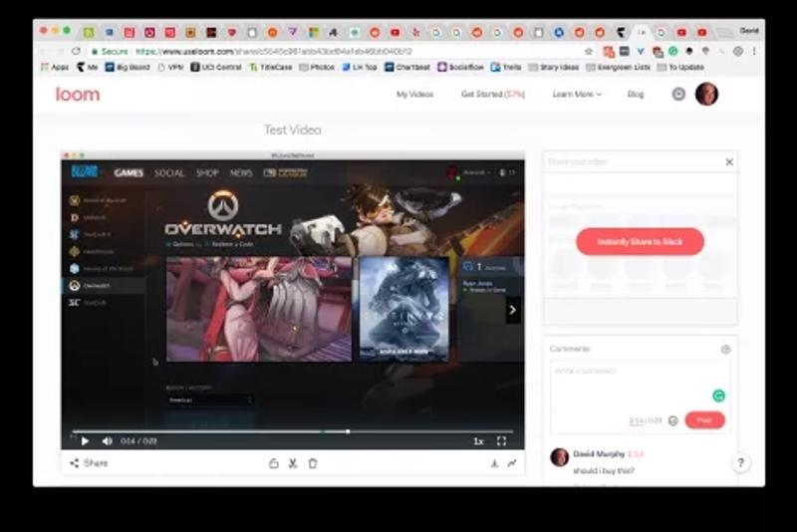Click the Chrome address bar URL
The width and height of the screenshot is (797, 532).
pyautogui.click(x=273, y=52)
